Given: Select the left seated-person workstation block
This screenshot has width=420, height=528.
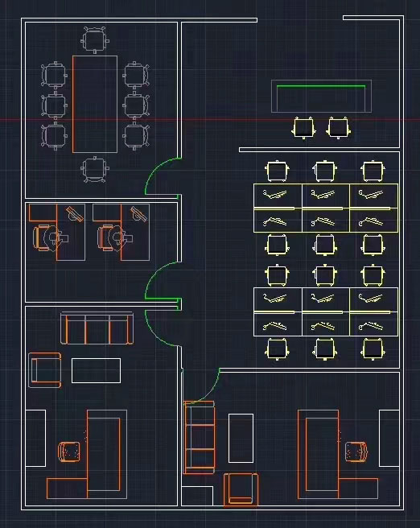Looking at the screenshot, I should coord(56,232).
